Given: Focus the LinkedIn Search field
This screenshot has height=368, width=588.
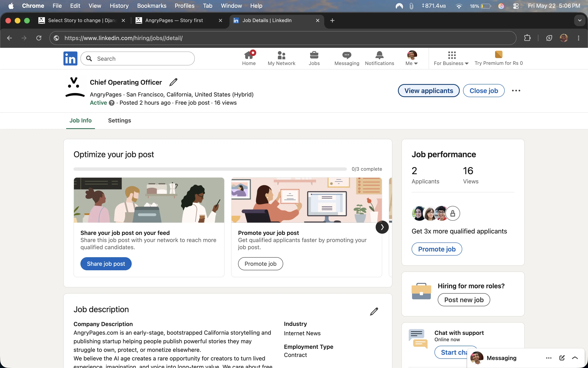Looking at the screenshot, I should coord(138,58).
